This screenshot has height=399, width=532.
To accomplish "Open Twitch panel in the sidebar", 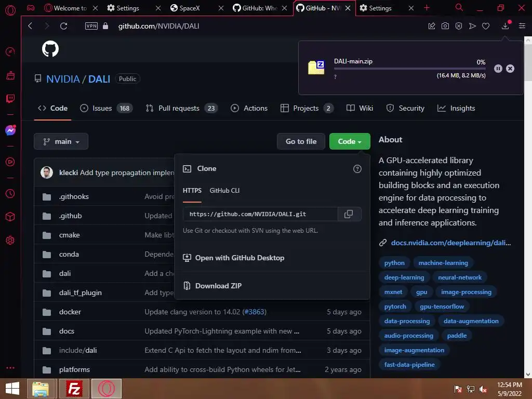I will (x=10, y=98).
